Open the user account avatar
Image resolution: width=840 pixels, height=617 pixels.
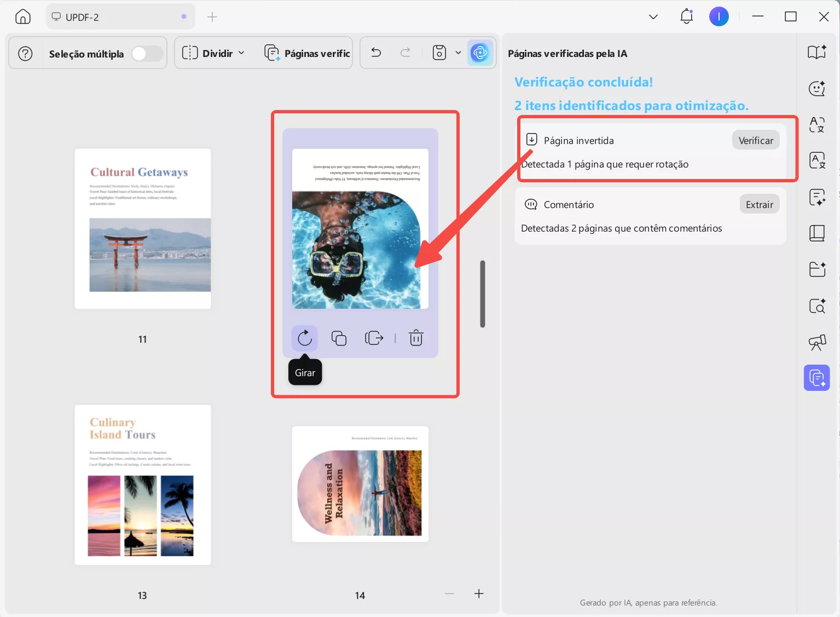719,16
